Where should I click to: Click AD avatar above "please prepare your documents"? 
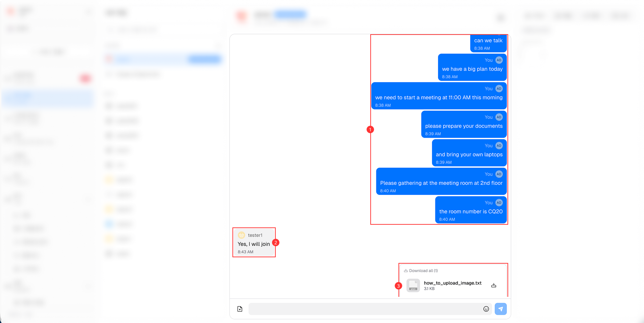coord(499,117)
